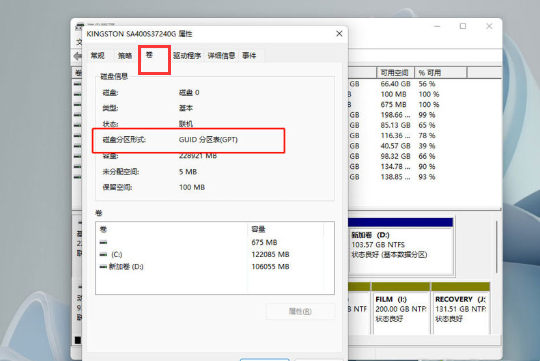Click the drive icon of the 675 MB volume row

[103, 243]
